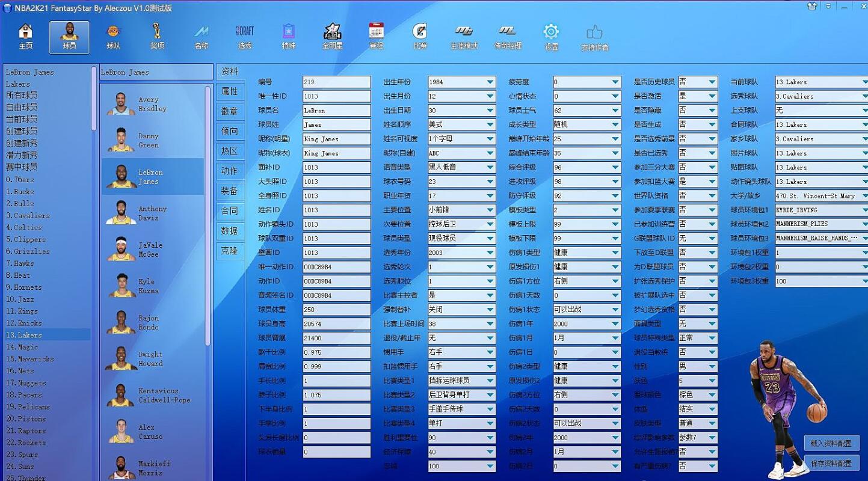Toggle the 是否激活 yes/no dropdown
The image size is (868, 481).
(x=698, y=96)
